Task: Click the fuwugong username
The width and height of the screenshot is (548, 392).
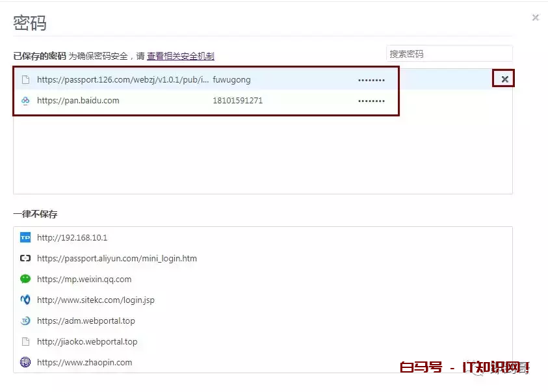Action: point(231,80)
